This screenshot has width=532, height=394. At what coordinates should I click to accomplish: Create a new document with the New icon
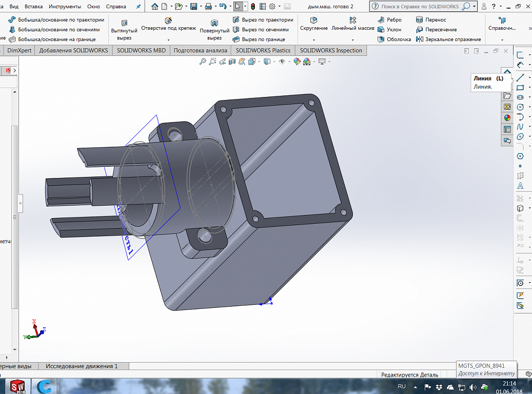click(x=164, y=7)
